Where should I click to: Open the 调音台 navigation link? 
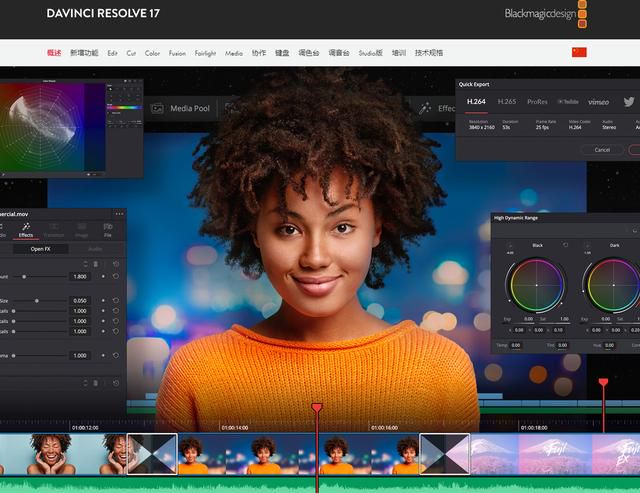339,53
